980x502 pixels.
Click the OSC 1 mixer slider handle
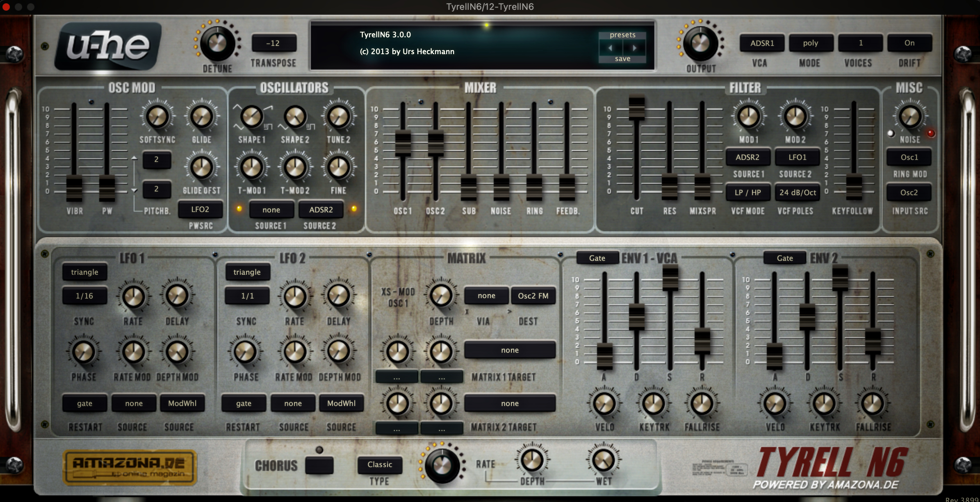click(403, 143)
